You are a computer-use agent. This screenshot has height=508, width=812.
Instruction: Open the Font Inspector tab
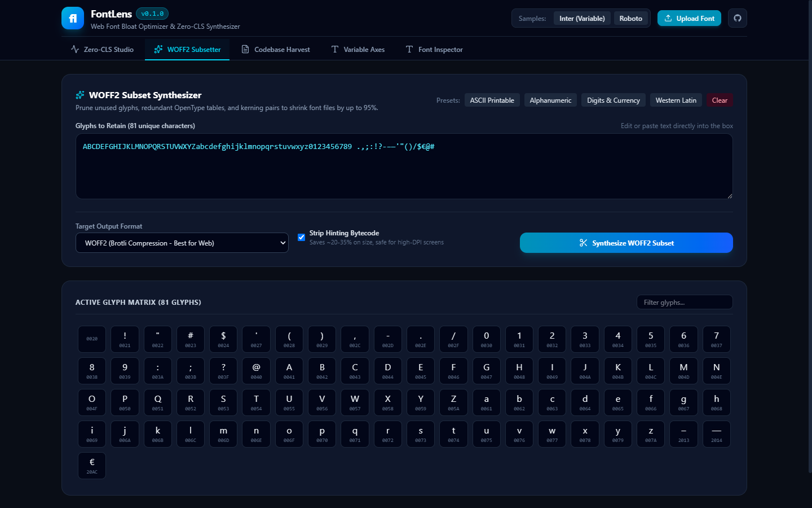coord(434,50)
